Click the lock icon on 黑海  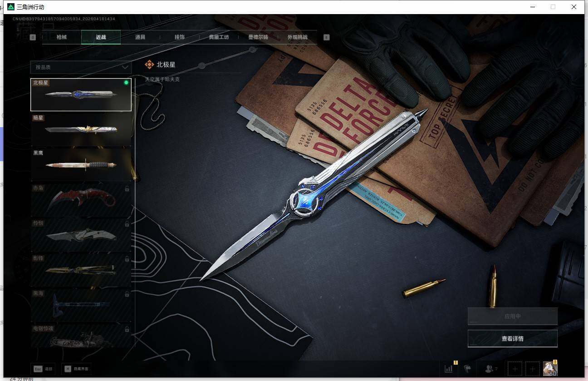(127, 293)
